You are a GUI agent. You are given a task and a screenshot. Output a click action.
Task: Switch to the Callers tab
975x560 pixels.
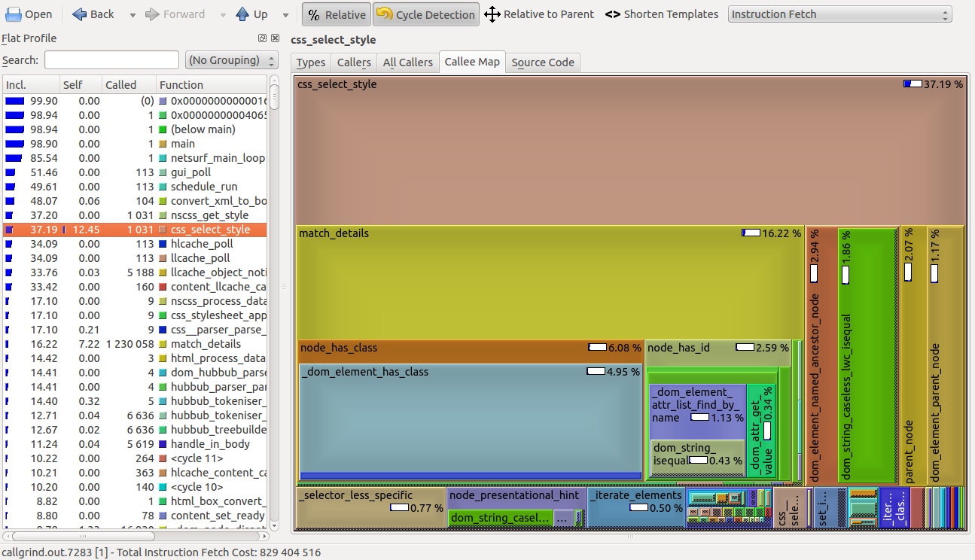[x=354, y=62]
